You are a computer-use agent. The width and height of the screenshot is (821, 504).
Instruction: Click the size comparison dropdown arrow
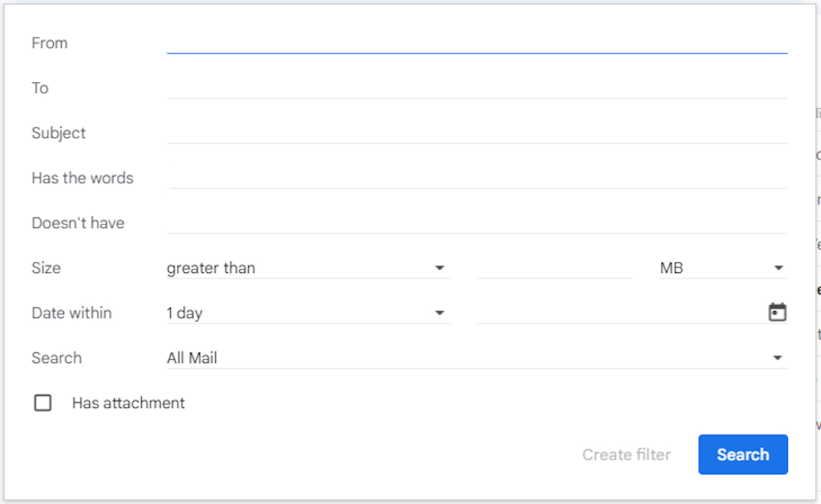[x=440, y=267]
